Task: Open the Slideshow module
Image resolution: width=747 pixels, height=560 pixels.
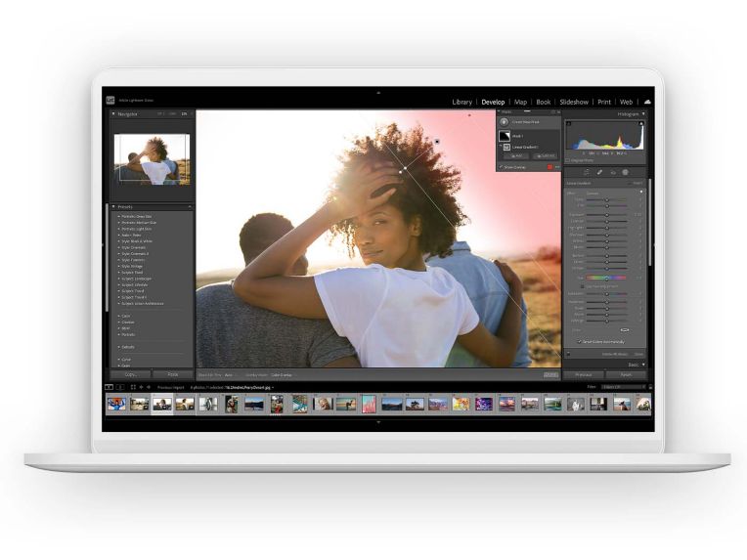Action: coord(574,102)
